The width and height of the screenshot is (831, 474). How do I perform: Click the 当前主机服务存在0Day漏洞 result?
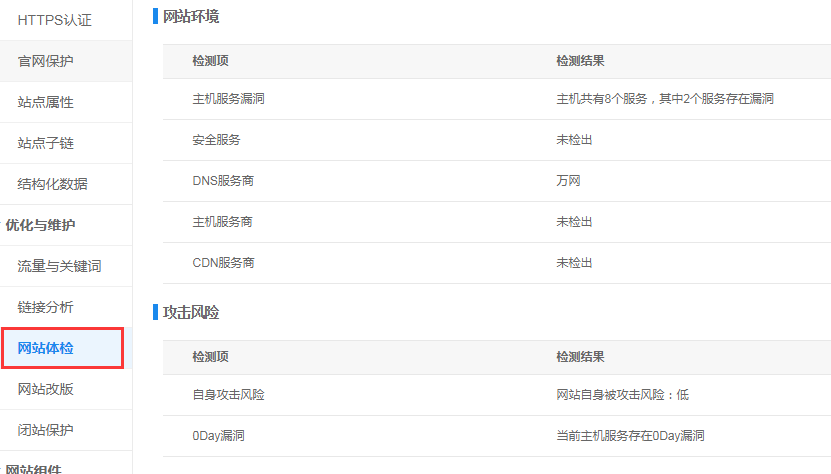click(630, 436)
